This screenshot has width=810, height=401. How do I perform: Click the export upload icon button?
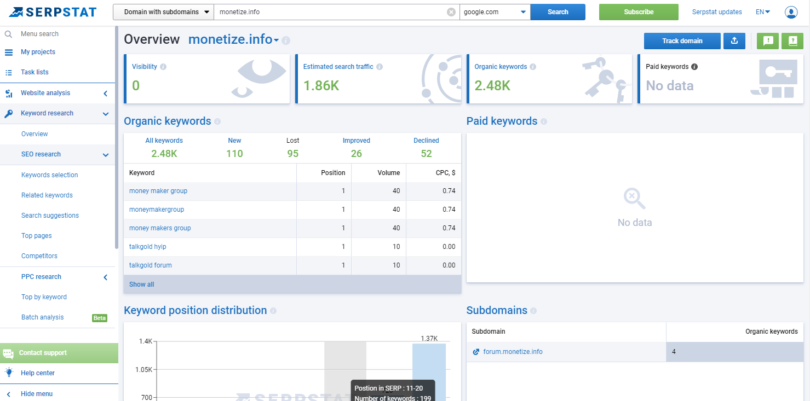point(734,41)
